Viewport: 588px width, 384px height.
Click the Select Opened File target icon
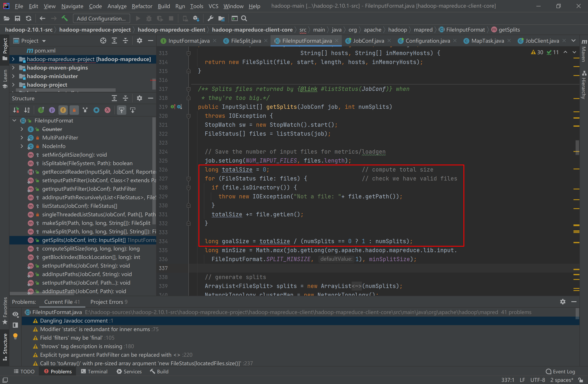[x=103, y=41]
